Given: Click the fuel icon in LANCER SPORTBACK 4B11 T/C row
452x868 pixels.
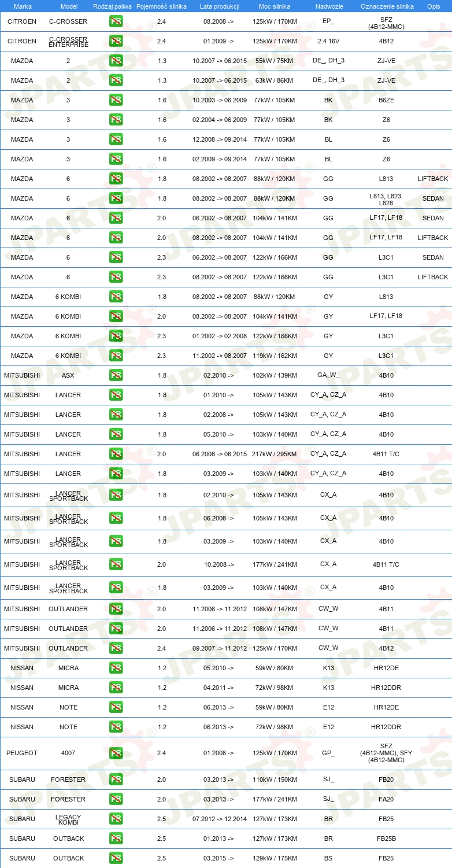Looking at the screenshot, I should (116, 564).
